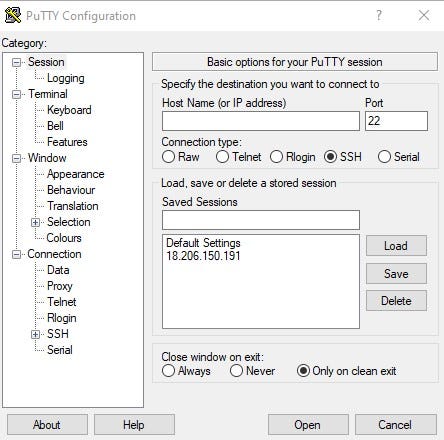
Task: Open the Data settings category
Action: (x=58, y=270)
